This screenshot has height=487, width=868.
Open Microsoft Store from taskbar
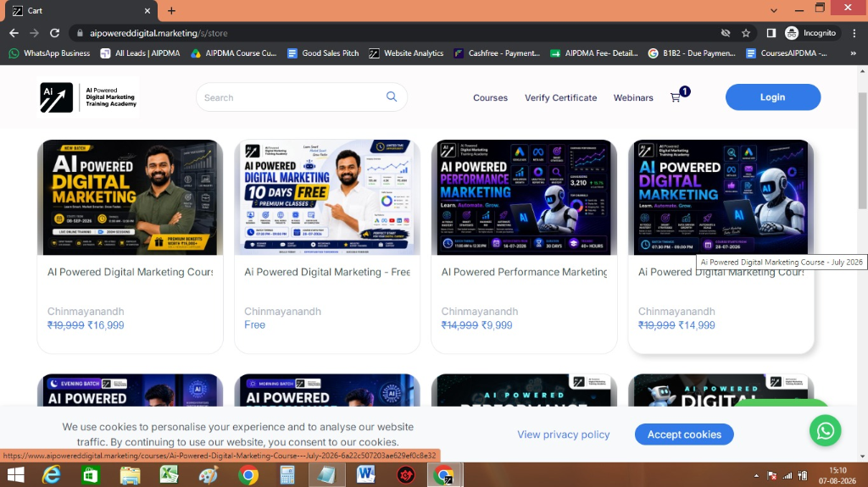[90, 475]
